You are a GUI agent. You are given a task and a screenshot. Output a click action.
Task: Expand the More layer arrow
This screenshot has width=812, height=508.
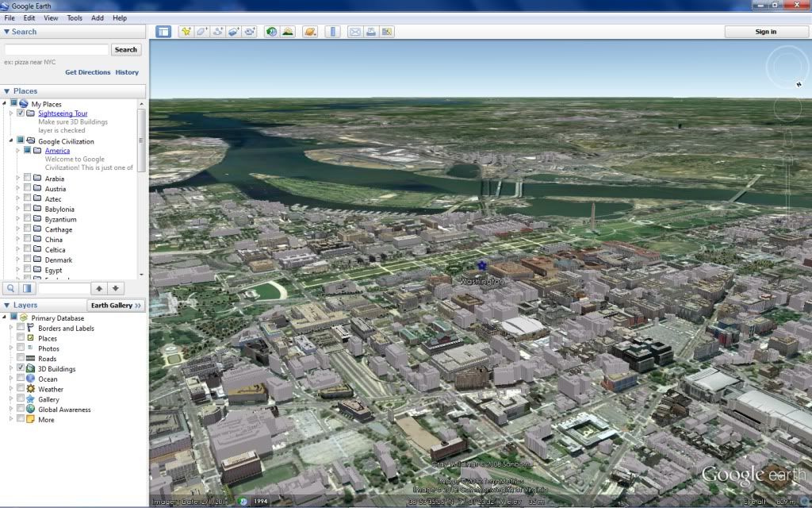click(x=11, y=419)
